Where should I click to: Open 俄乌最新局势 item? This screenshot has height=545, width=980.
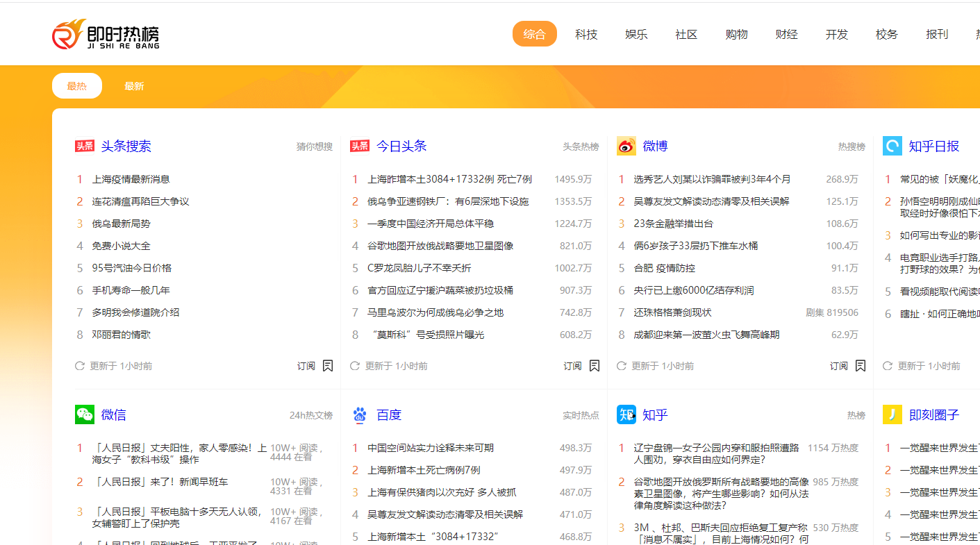pos(122,224)
